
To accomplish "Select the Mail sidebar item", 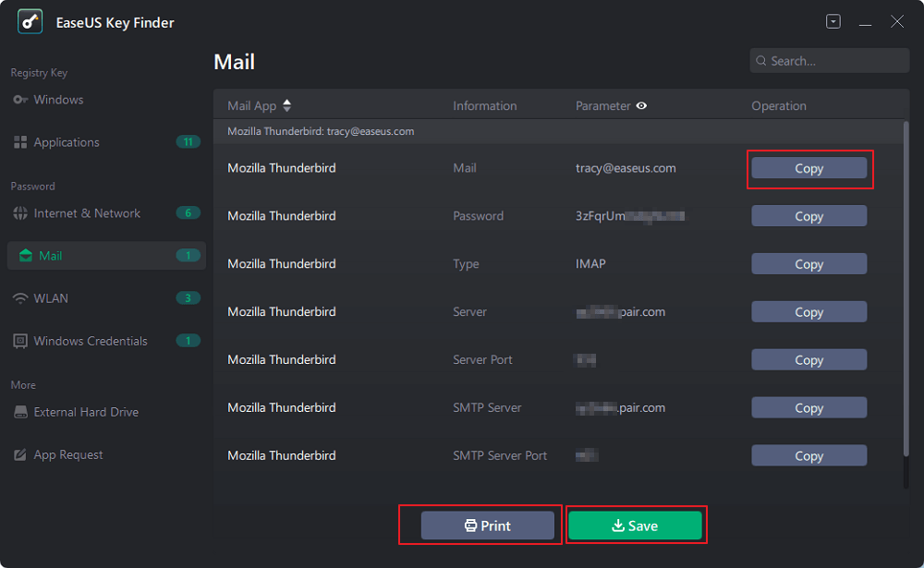I will click(x=106, y=256).
